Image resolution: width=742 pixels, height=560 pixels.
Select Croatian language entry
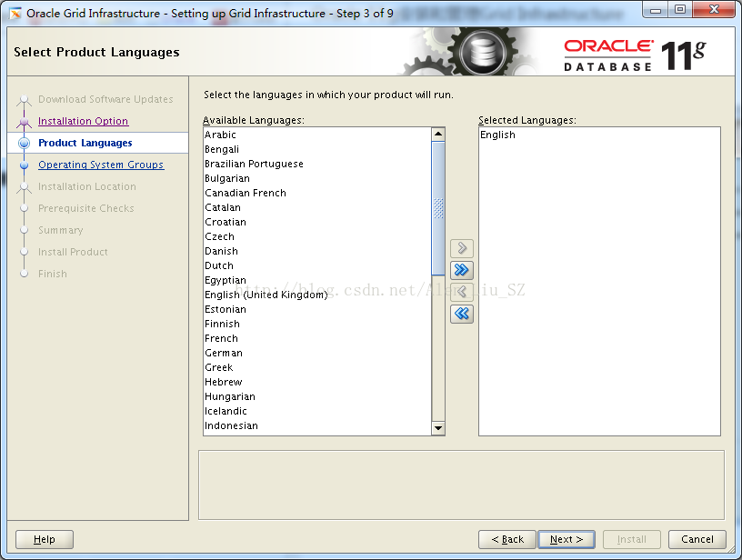pos(317,222)
